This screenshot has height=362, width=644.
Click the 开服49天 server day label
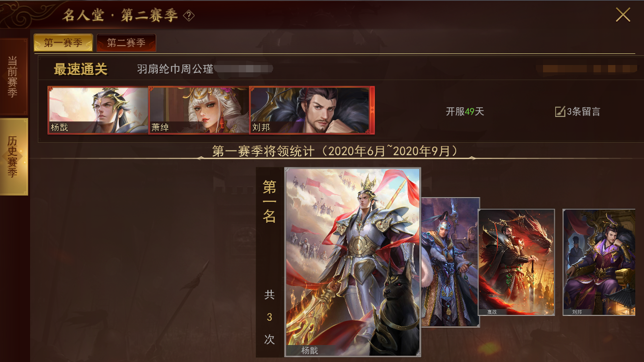[x=465, y=112]
